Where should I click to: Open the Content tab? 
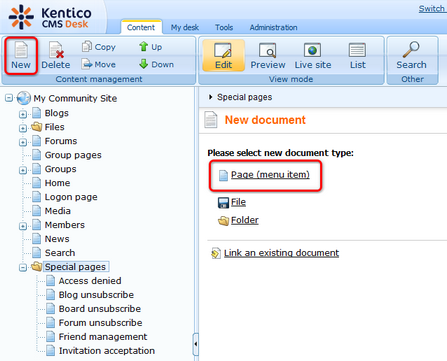pyautogui.click(x=141, y=27)
